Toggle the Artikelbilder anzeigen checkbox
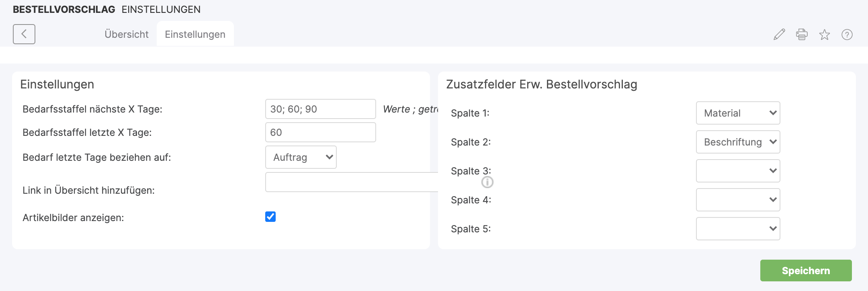868x291 pixels. click(x=270, y=217)
